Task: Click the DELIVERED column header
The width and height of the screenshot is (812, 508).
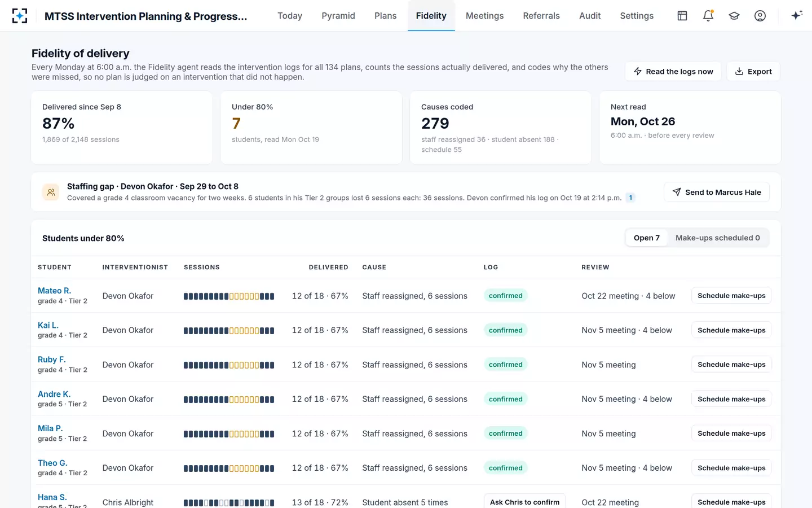Action: [x=329, y=267]
